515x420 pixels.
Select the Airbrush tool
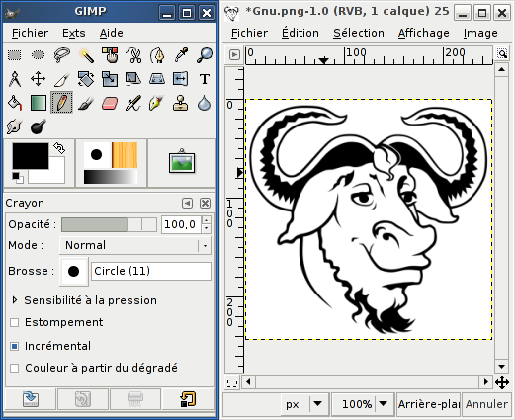pos(133,103)
